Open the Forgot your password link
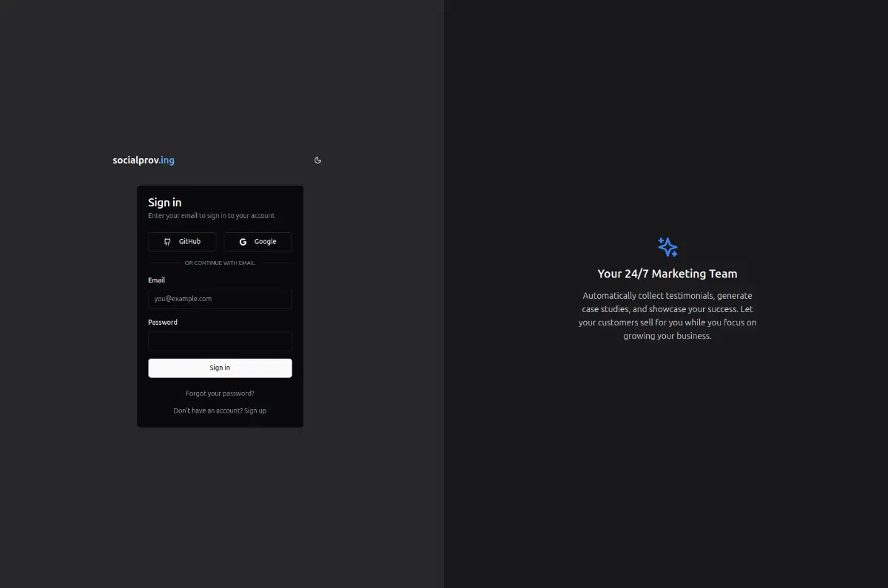 (220, 393)
